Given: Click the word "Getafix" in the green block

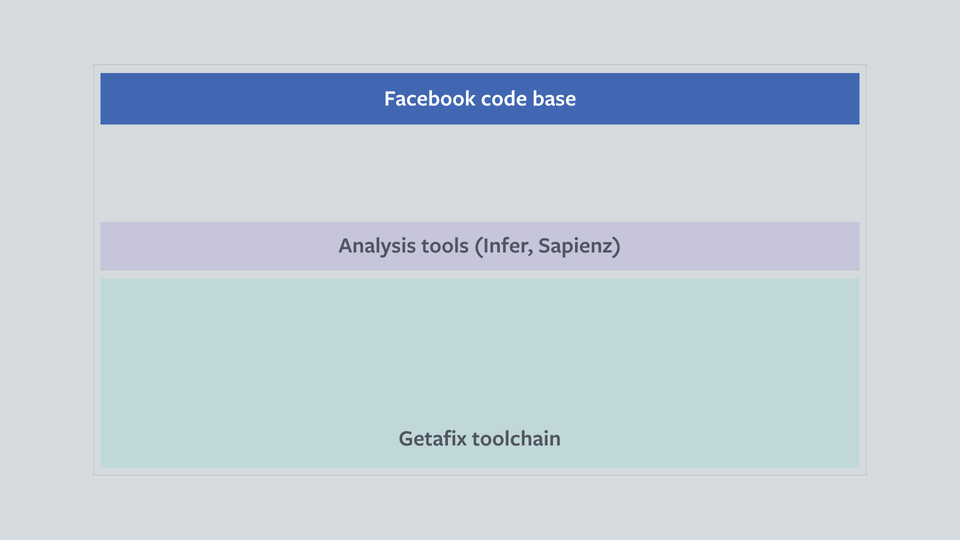Looking at the screenshot, I should (432, 438).
